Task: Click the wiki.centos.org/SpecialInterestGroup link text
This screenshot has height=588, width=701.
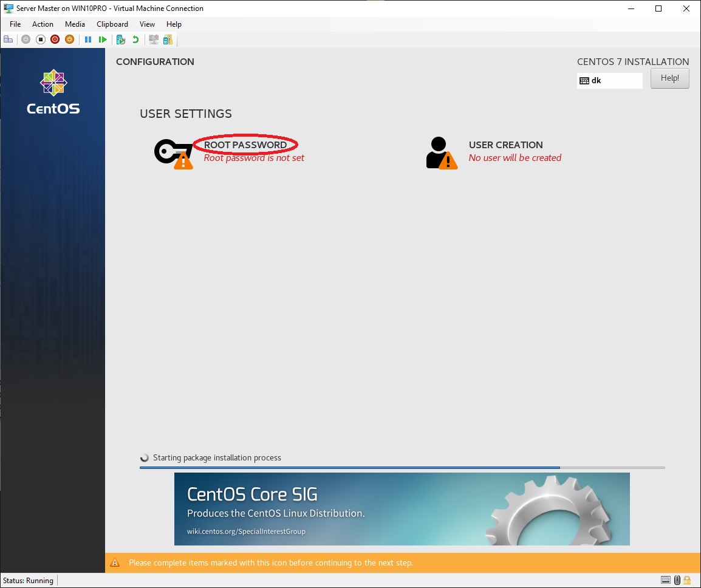Action: click(247, 532)
